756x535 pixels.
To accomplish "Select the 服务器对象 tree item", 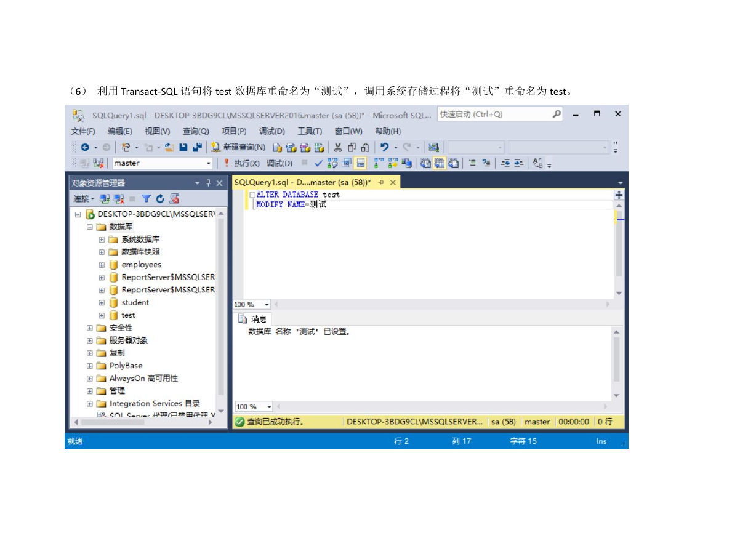I will 128,340.
